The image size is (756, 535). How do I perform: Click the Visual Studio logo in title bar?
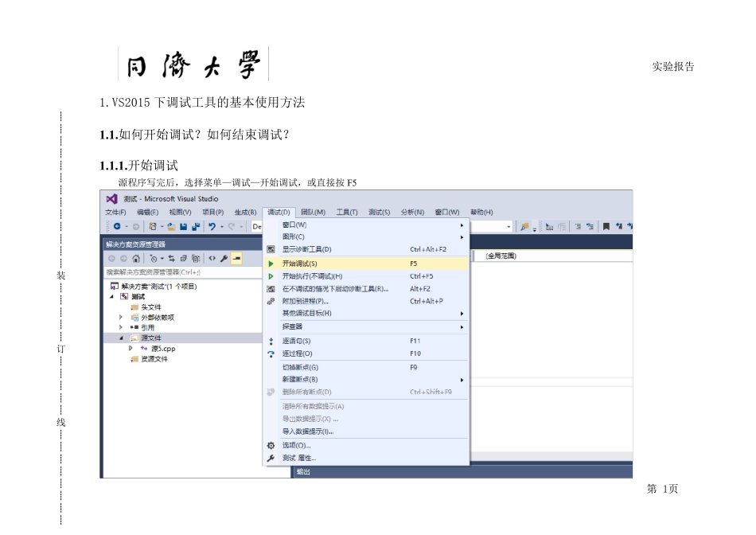coord(112,199)
